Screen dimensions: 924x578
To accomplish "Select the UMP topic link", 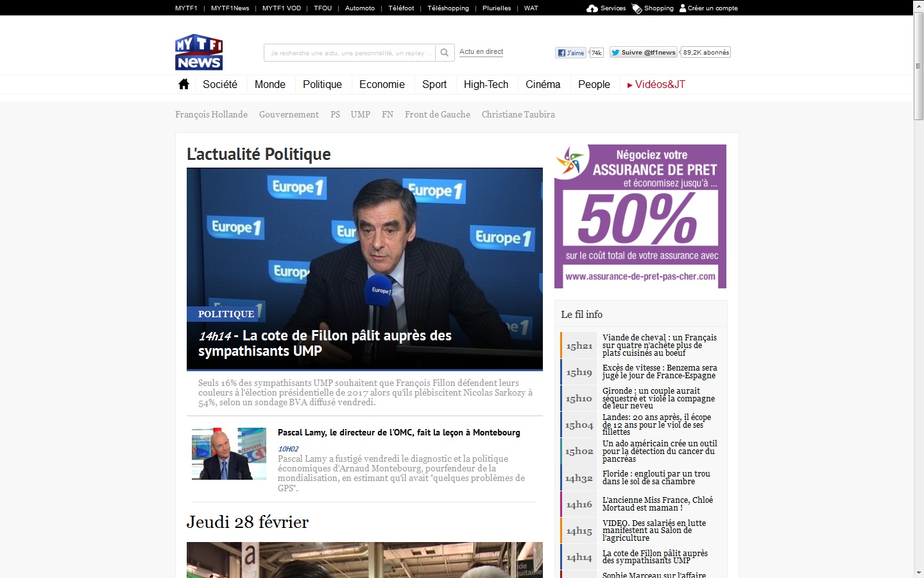I will 361,114.
